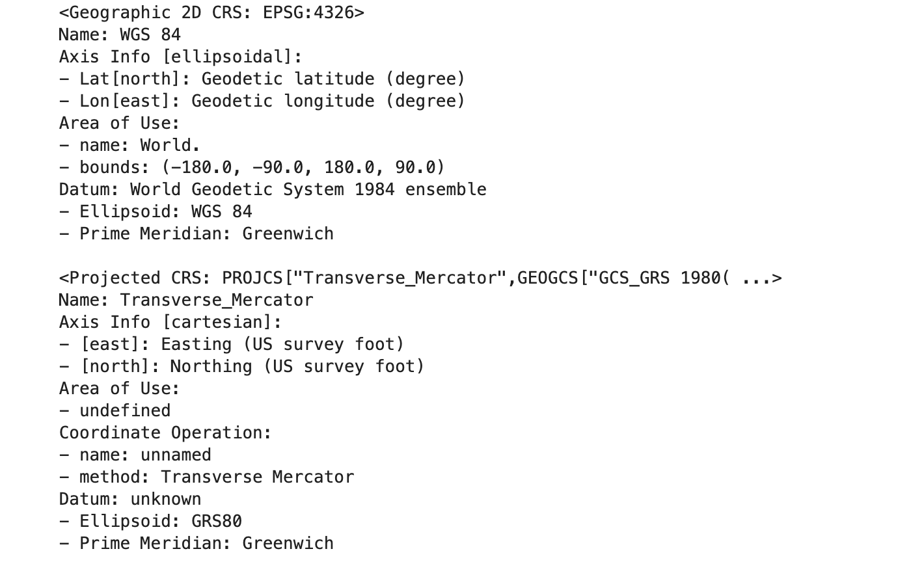Click 'Datum: World Geodetic System 1984 ensemble'
Screen dimensions: 924x562
pyautogui.click(x=273, y=189)
